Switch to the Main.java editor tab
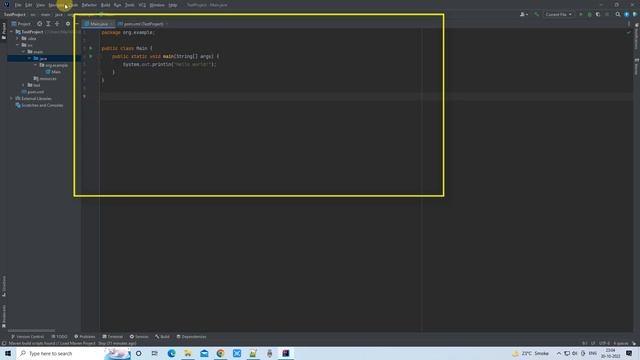The height and width of the screenshot is (360, 640). 98,24
